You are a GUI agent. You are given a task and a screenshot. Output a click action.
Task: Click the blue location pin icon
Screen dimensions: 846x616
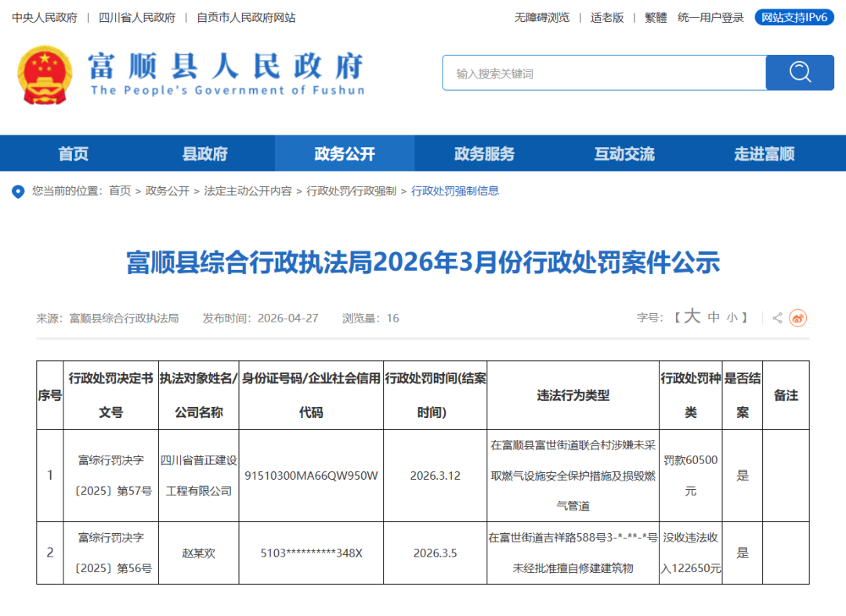click(18, 191)
